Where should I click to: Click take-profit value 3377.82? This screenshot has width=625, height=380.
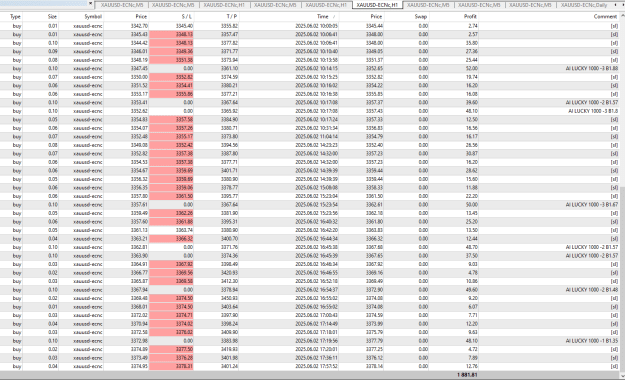tap(230, 43)
